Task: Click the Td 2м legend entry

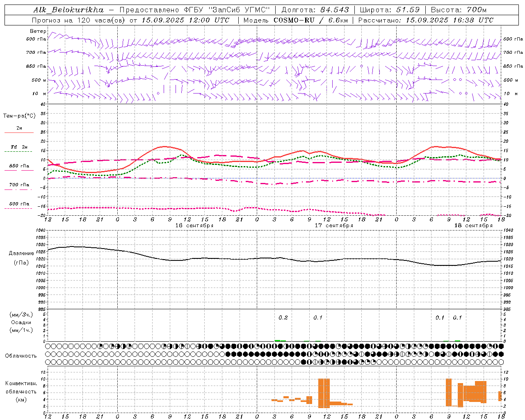Action: click(19, 147)
